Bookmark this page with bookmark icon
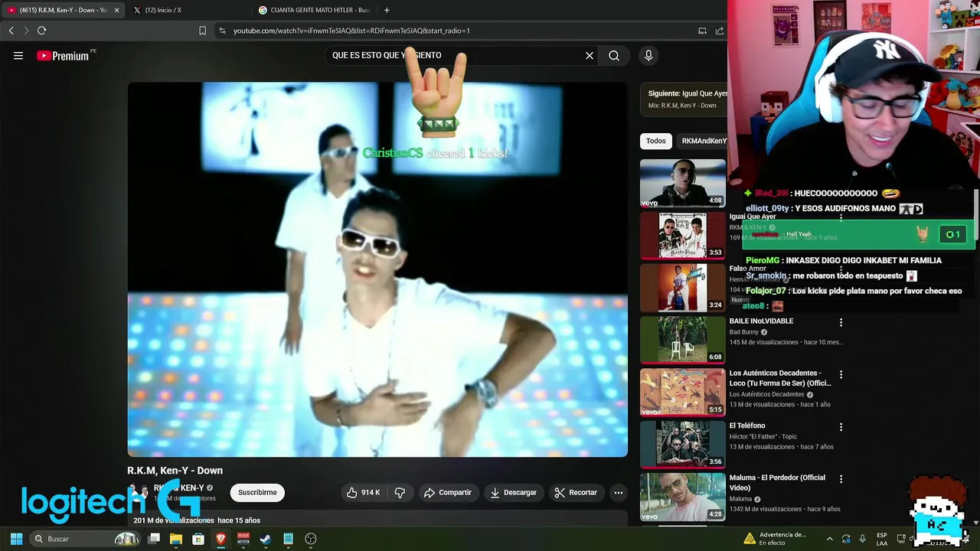Viewport: 980px width, 551px height. 202,31
